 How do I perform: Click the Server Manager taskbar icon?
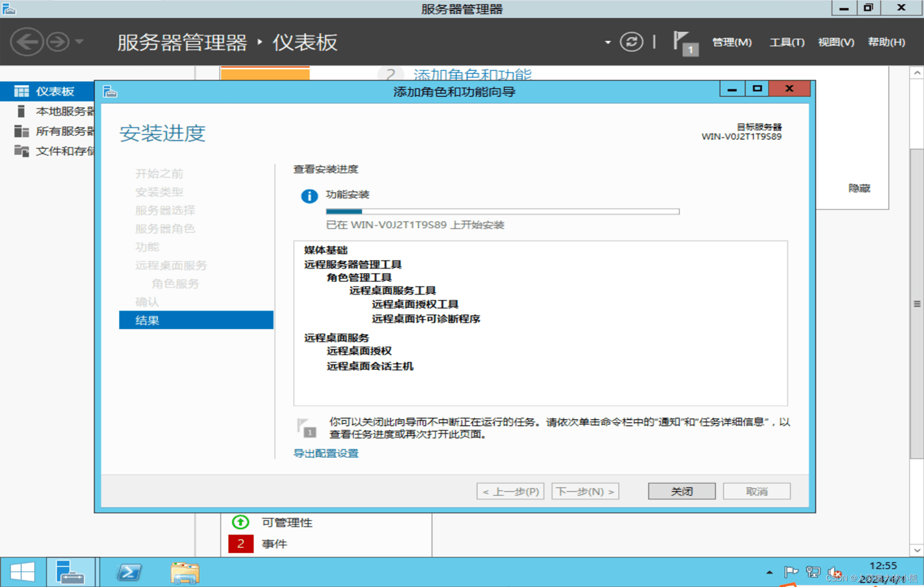pos(70,572)
